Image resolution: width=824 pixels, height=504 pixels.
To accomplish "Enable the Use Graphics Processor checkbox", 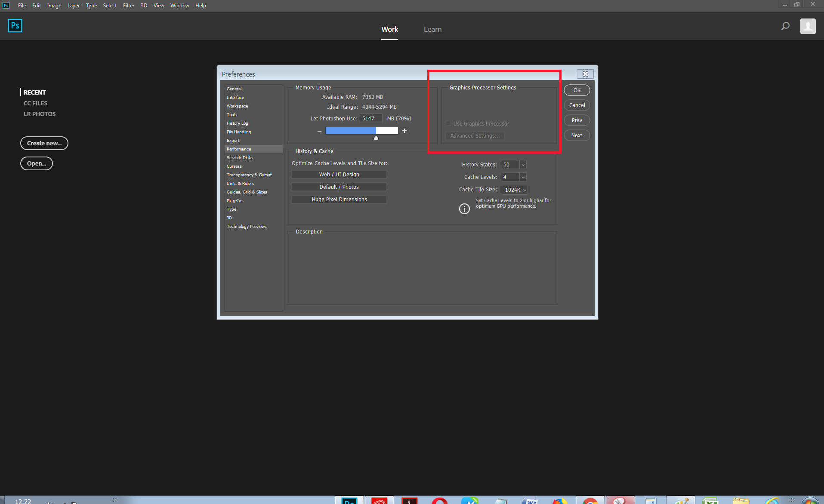I will point(448,123).
